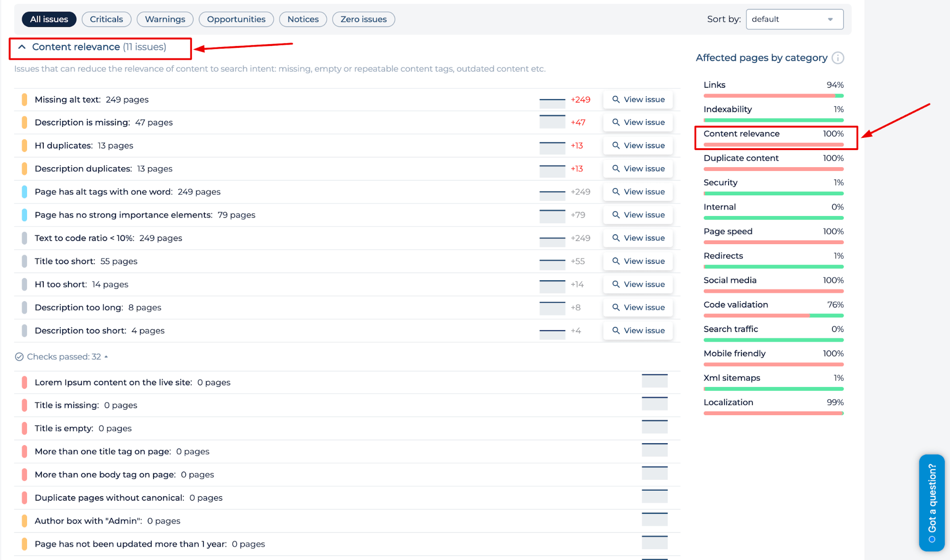
Task: View issue for H1 duplicates
Action: point(637,145)
